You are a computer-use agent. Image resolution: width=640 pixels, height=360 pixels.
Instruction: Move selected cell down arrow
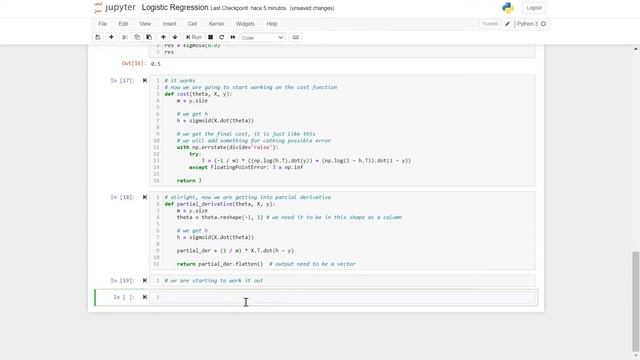(x=175, y=37)
